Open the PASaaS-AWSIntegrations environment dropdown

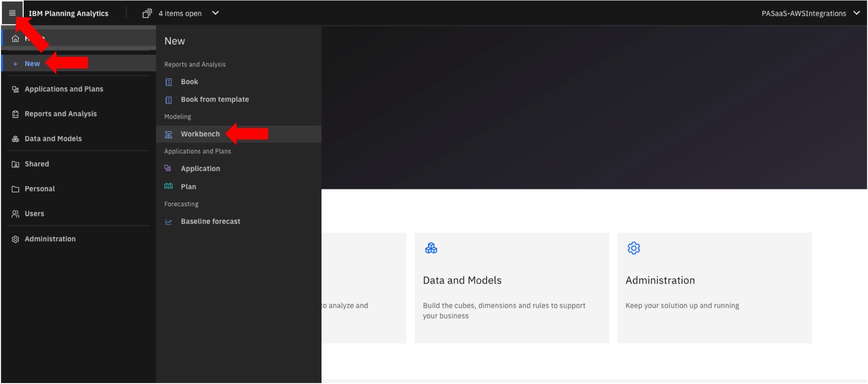tap(810, 13)
